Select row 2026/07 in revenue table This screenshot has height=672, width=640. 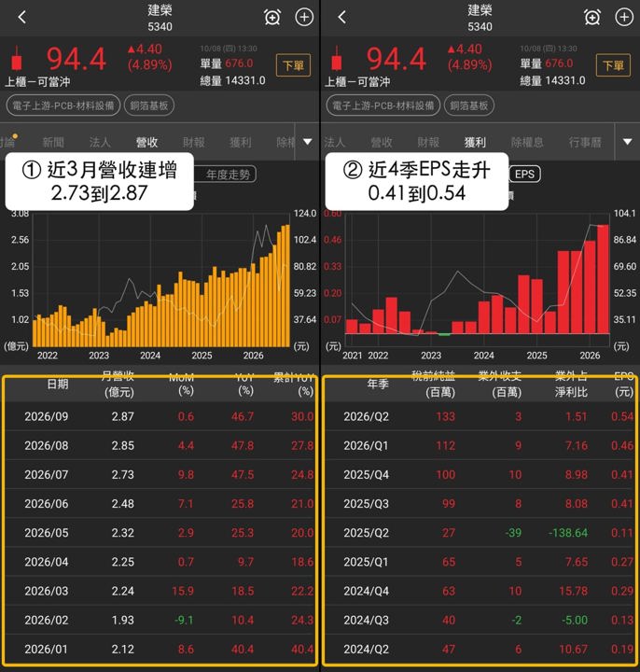(160, 475)
